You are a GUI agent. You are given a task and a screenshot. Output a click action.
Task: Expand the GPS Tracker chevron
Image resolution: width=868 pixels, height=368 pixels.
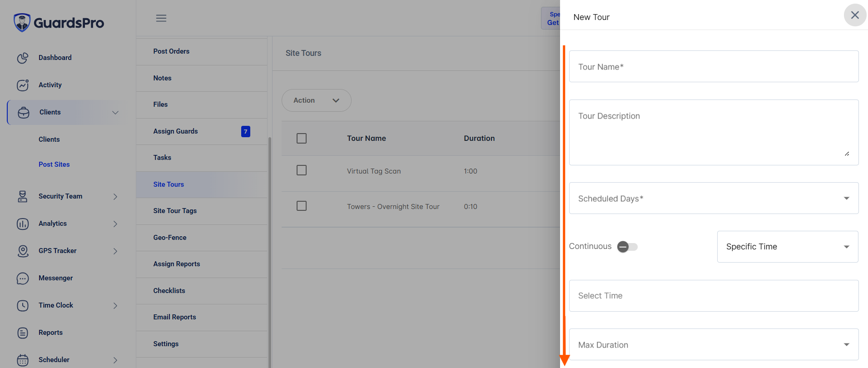pyautogui.click(x=115, y=251)
